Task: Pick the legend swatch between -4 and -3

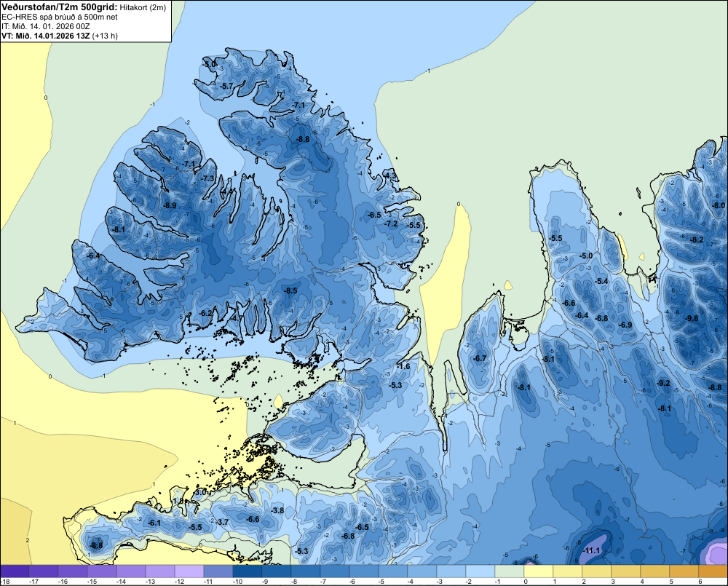Action: click(x=422, y=571)
